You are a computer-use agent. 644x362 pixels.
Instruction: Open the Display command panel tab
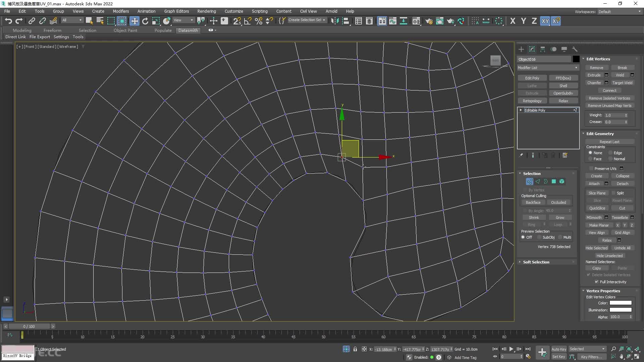point(564,49)
